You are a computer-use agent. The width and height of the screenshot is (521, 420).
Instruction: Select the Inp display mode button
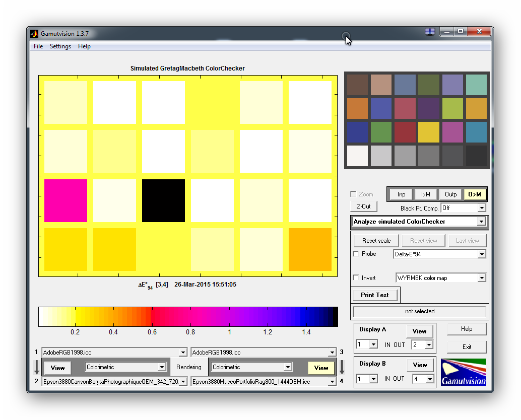click(401, 194)
